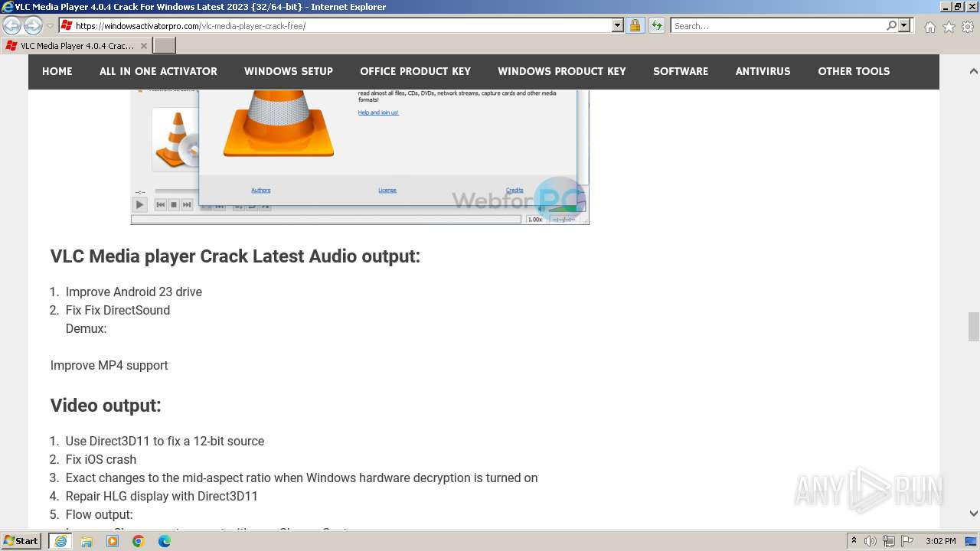Open the Windows Start button
Viewport: 980px width, 551px height.
[21, 541]
